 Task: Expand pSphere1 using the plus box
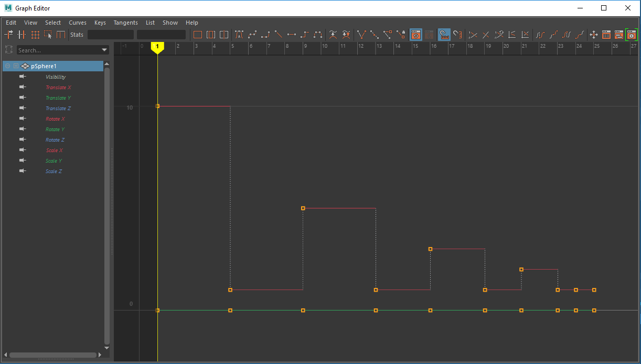(16, 66)
